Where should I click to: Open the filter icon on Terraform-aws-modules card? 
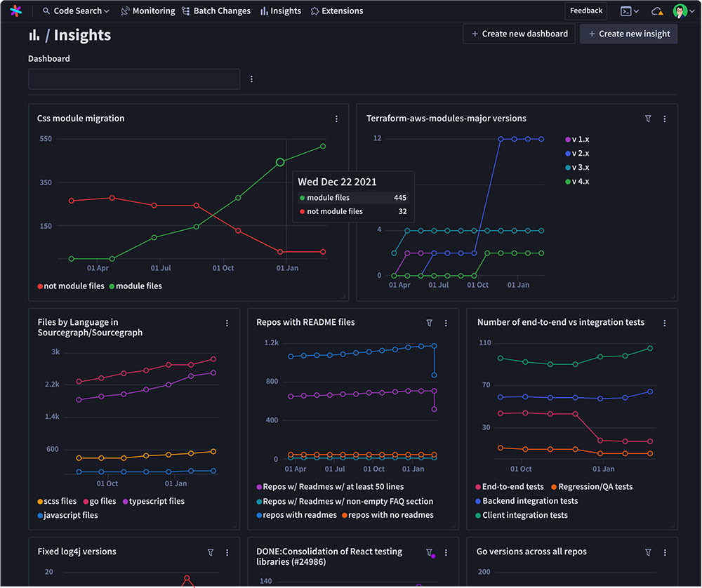click(647, 119)
